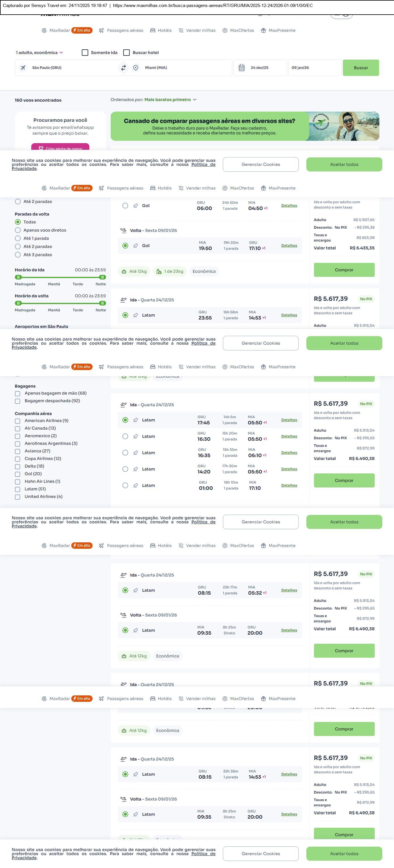Click the location pin icon beside Miami (MIA)

click(136, 68)
